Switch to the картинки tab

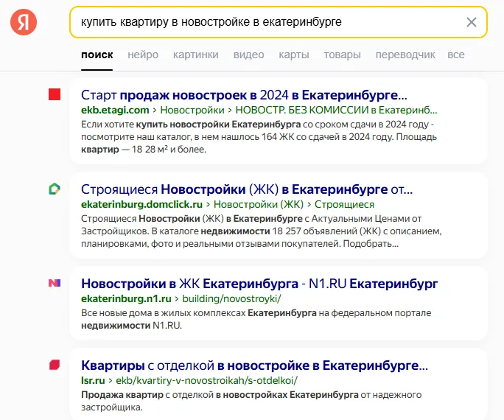click(x=196, y=55)
